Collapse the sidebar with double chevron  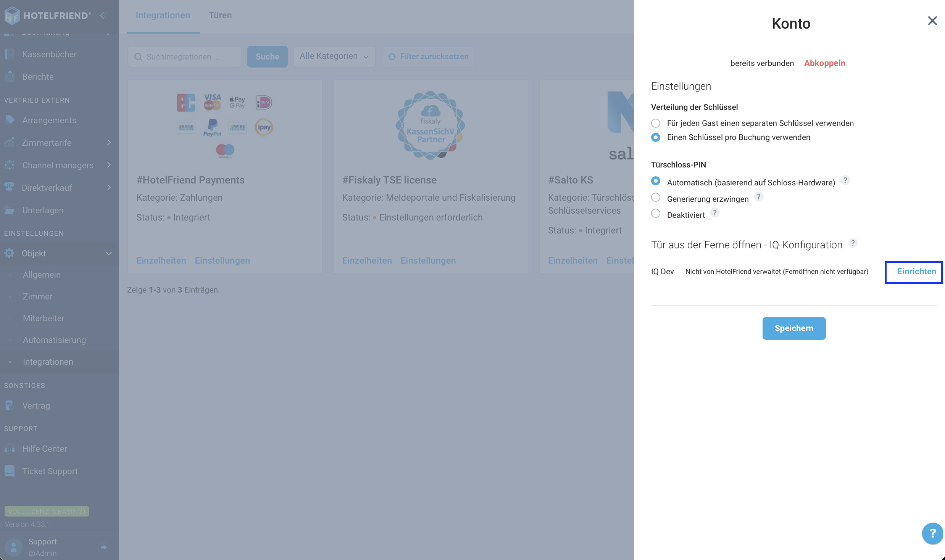point(103,16)
